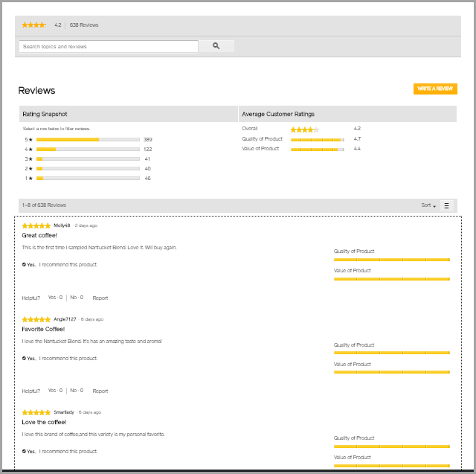The height and width of the screenshot is (474, 476).
Task: Click the Quality of Product average rating bar
Action: click(x=316, y=139)
